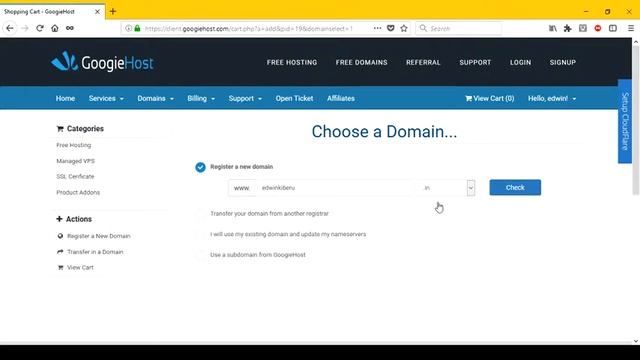Select Transfer your domain from another registrar
The height and width of the screenshot is (360, 640).
pos(200,213)
